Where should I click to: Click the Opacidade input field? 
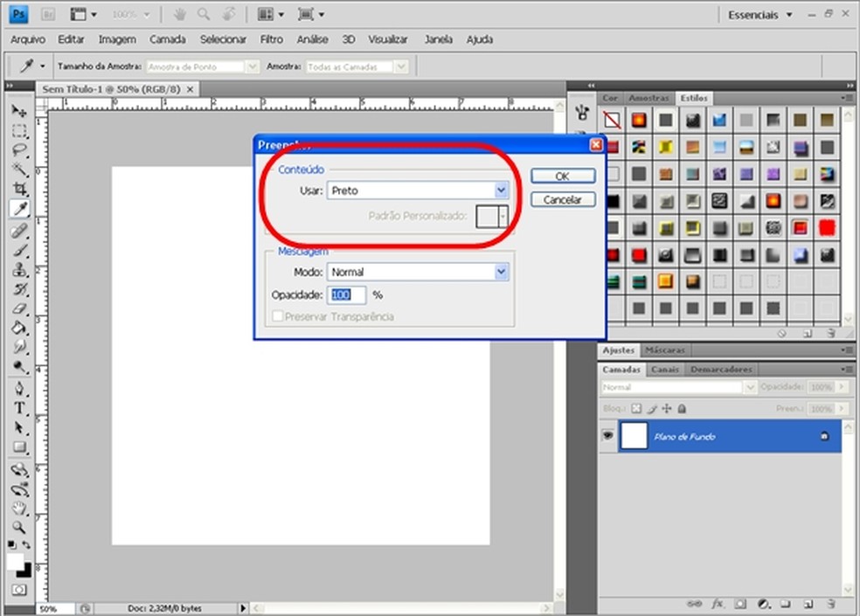[x=347, y=295]
